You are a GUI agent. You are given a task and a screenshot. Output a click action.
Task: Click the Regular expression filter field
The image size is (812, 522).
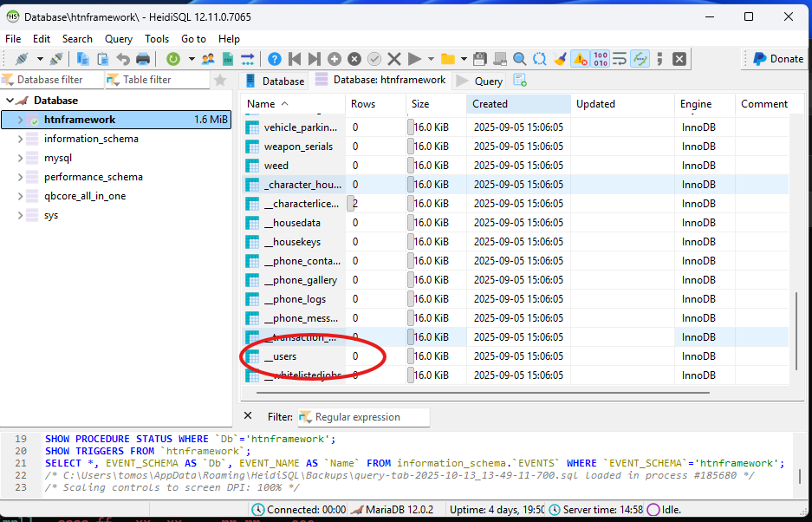tap(364, 417)
